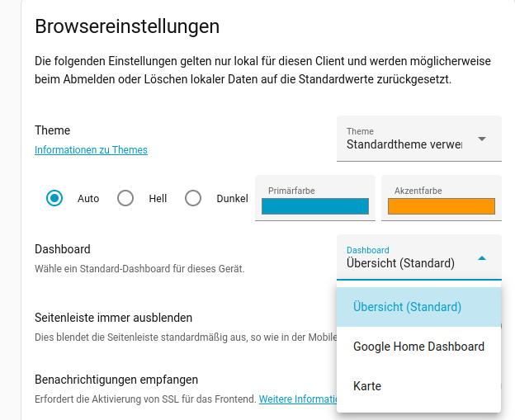Follow the Weitere Informationen link

[298, 399]
